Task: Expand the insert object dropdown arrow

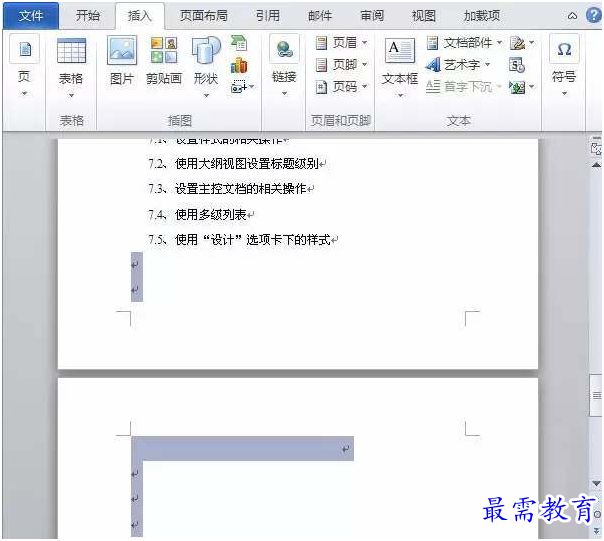Action: (532, 87)
